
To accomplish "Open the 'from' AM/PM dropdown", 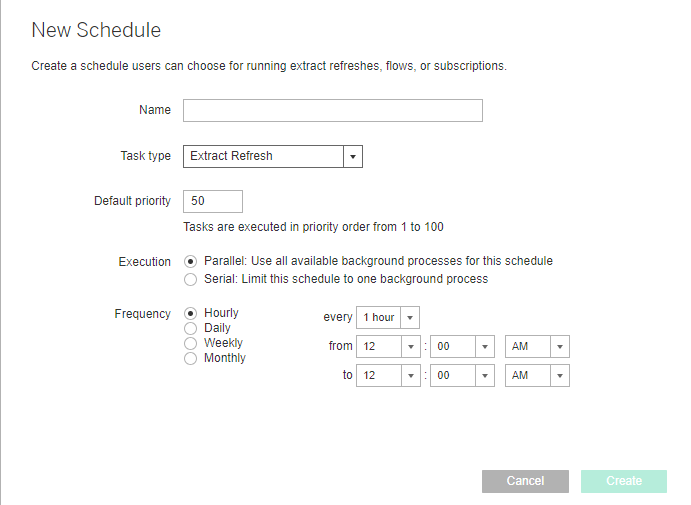I will click(537, 346).
